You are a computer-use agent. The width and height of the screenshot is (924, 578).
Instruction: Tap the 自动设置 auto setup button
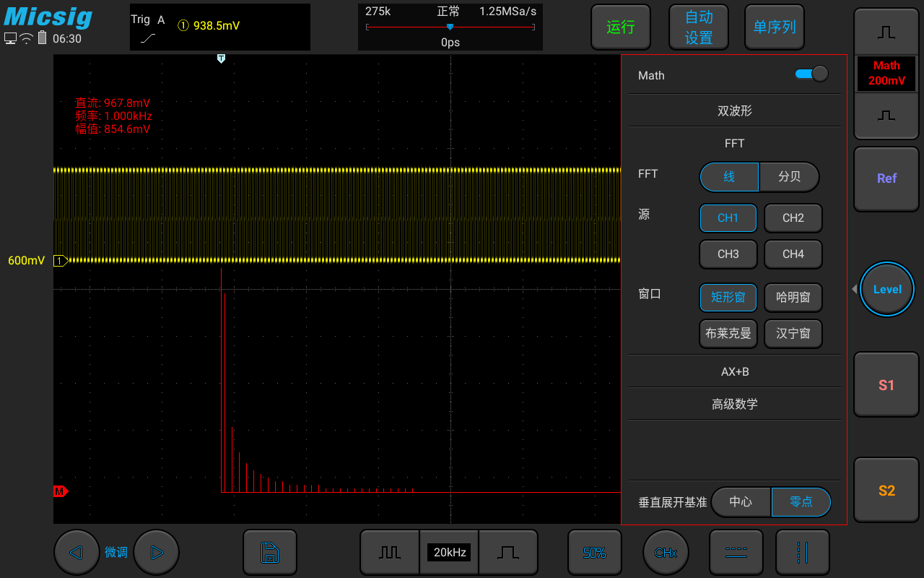pyautogui.click(x=699, y=27)
